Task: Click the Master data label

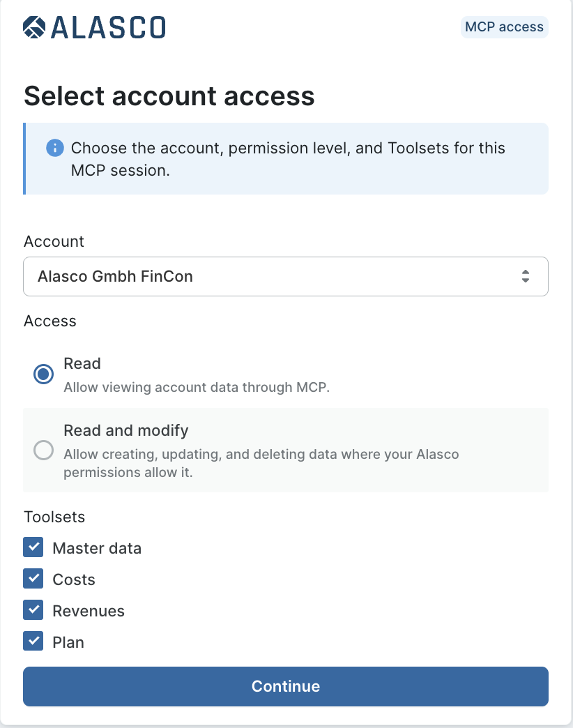Action: tap(97, 548)
